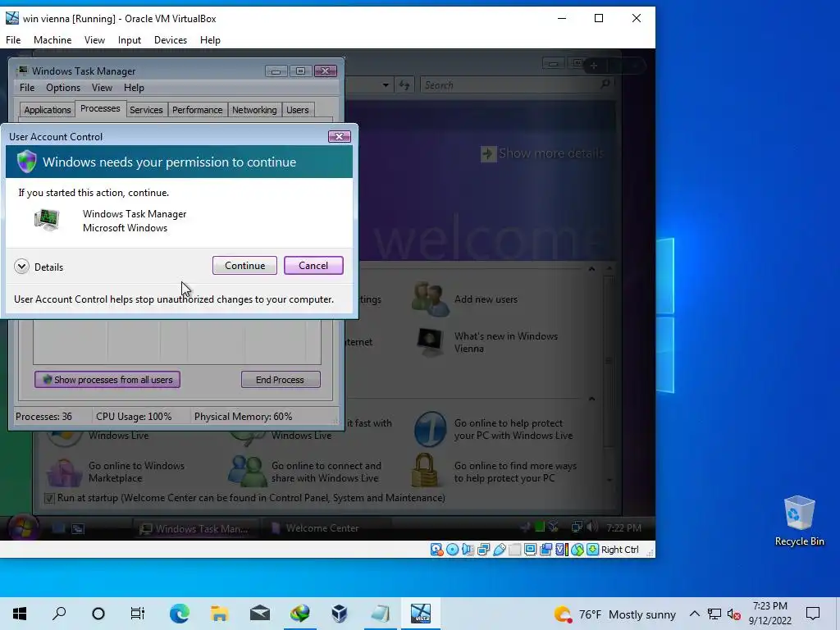Open the address bar dropdown arrow in Welcome Center
840x630 pixels.
tap(386, 85)
